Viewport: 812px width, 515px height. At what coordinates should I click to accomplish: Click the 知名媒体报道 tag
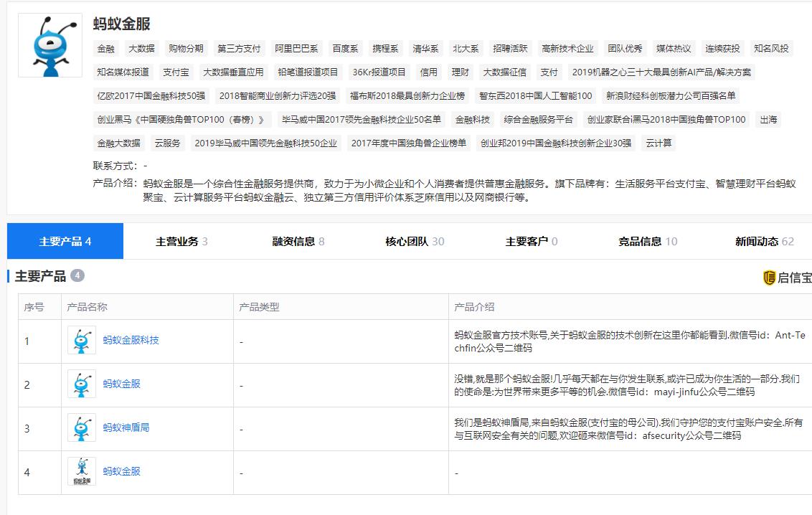click(x=123, y=72)
